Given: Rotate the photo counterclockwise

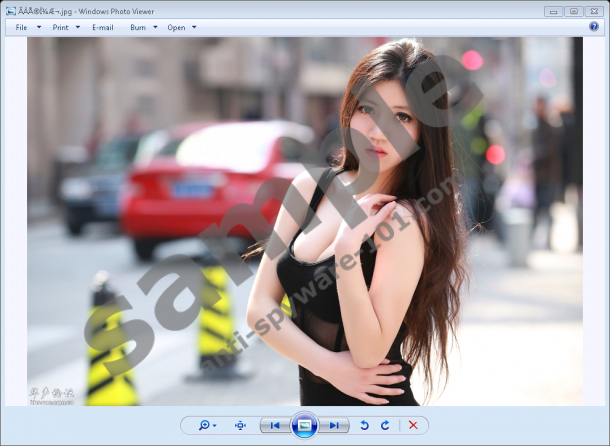Looking at the screenshot, I should [365, 425].
